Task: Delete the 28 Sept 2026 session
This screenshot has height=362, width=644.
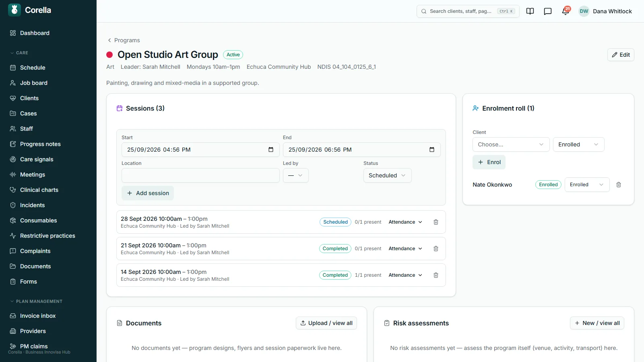Action: pyautogui.click(x=436, y=222)
